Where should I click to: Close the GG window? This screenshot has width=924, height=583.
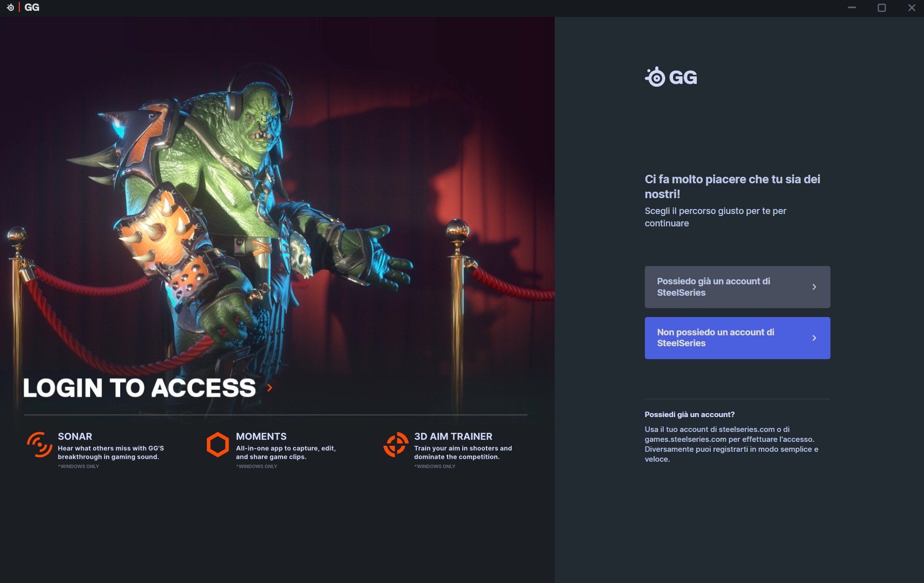[x=912, y=7]
